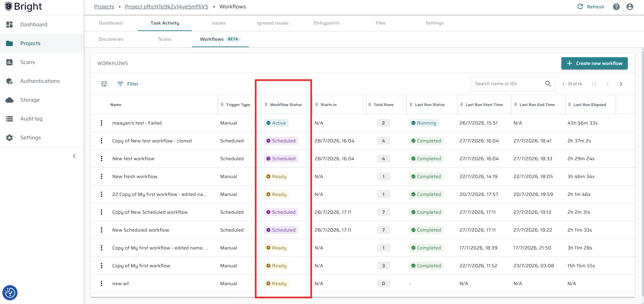Collapse the left sidebar chevron
This screenshot has height=304, width=644.
[x=74, y=156]
